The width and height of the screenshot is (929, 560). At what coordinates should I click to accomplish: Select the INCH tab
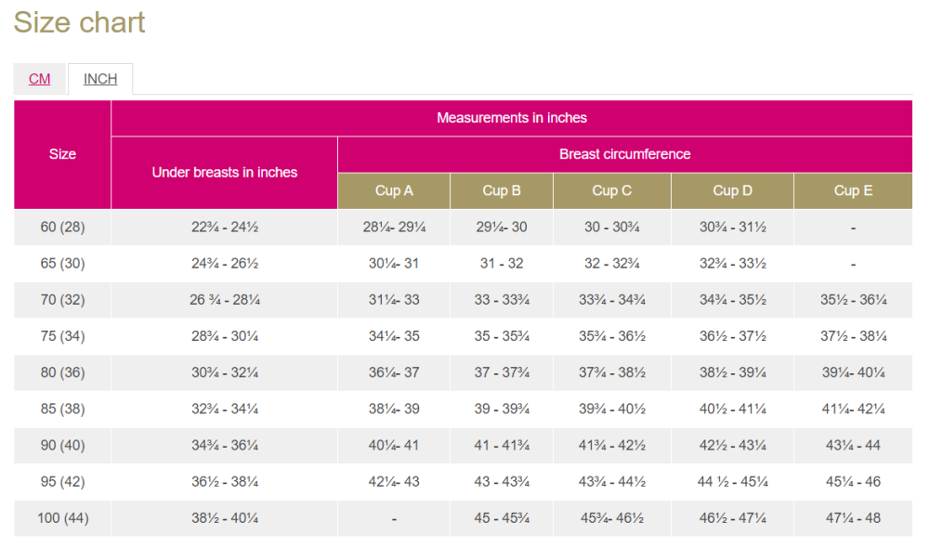(x=100, y=79)
